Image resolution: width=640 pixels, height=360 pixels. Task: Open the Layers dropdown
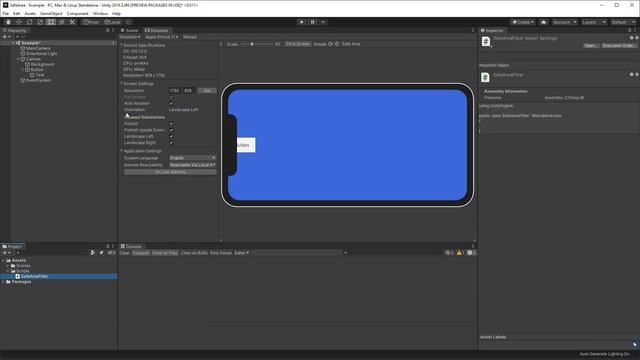tap(593, 22)
